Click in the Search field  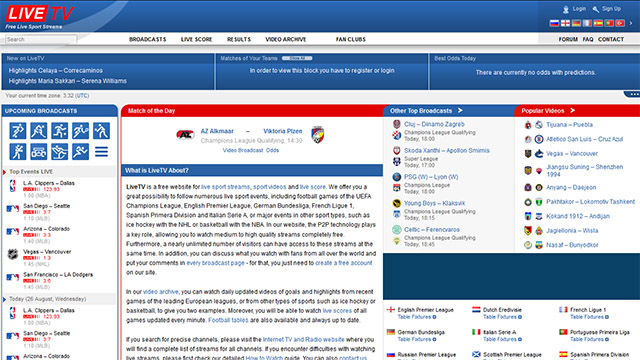pos(41,40)
